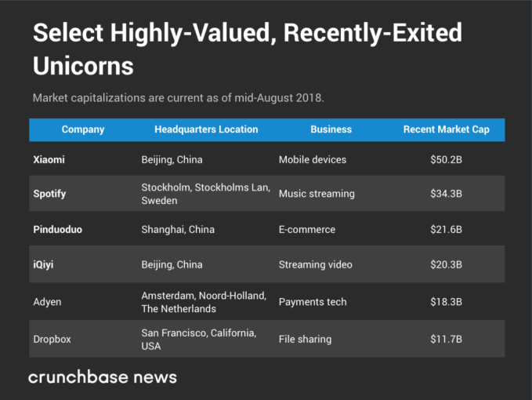The image size is (532, 400).
Task: Click the Business column header
Action: (x=331, y=129)
